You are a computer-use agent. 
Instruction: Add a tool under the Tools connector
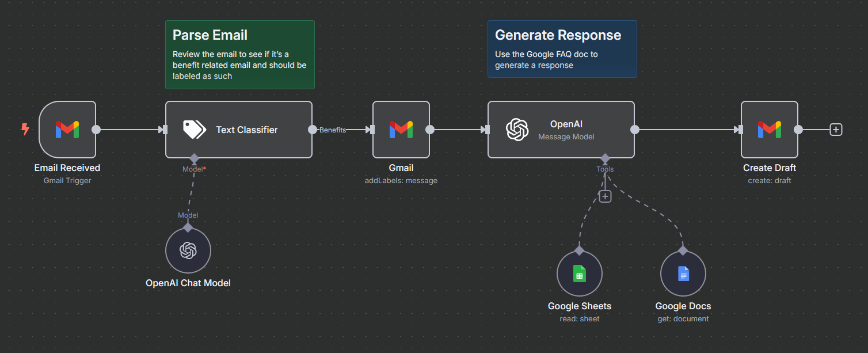point(605,196)
